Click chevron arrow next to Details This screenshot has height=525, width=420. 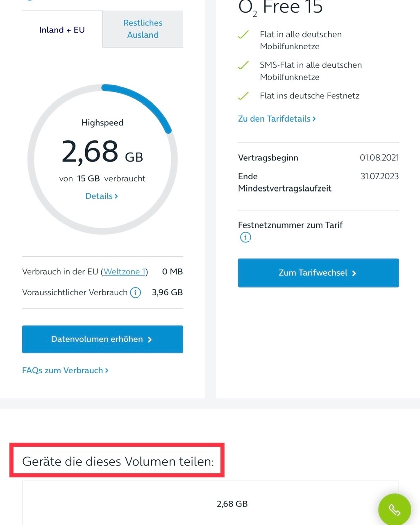pyautogui.click(x=116, y=196)
